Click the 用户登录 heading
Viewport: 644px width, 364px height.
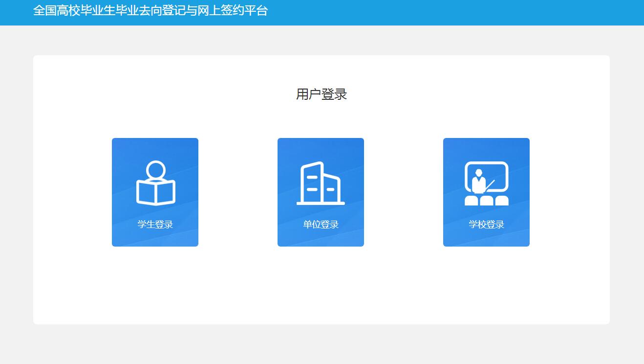coord(322,94)
